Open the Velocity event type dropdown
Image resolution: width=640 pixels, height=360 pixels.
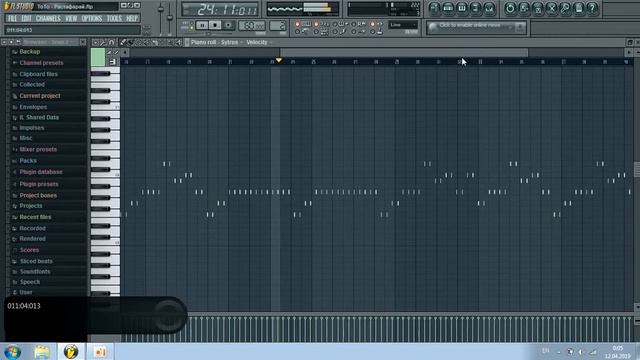(259, 42)
